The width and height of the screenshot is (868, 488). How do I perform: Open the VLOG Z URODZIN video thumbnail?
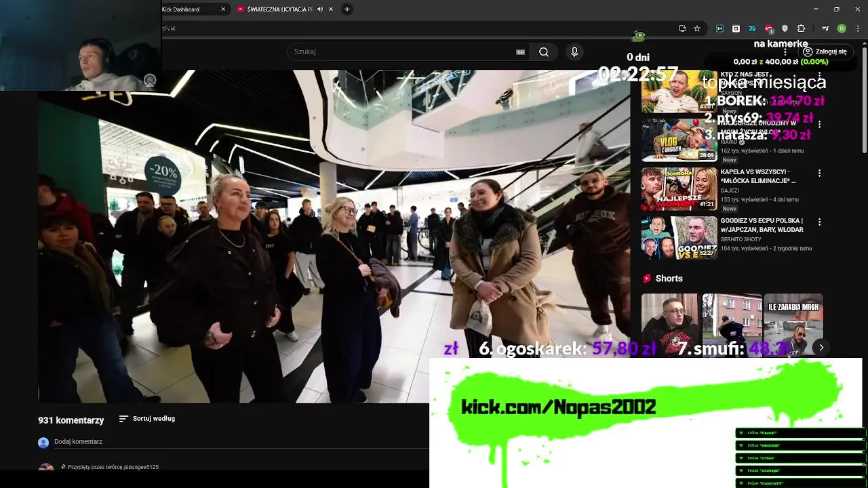pos(679,140)
